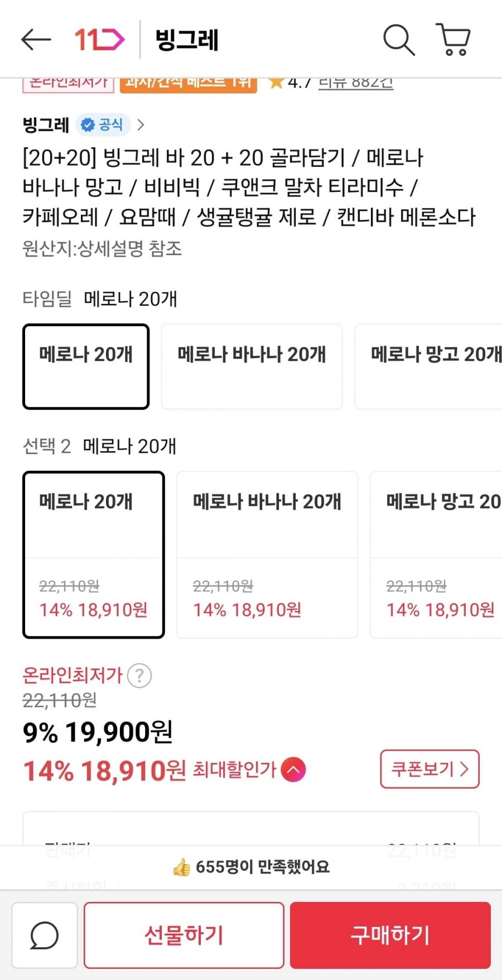Open the 11st home logo
This screenshot has height=980, width=502.
point(99,40)
